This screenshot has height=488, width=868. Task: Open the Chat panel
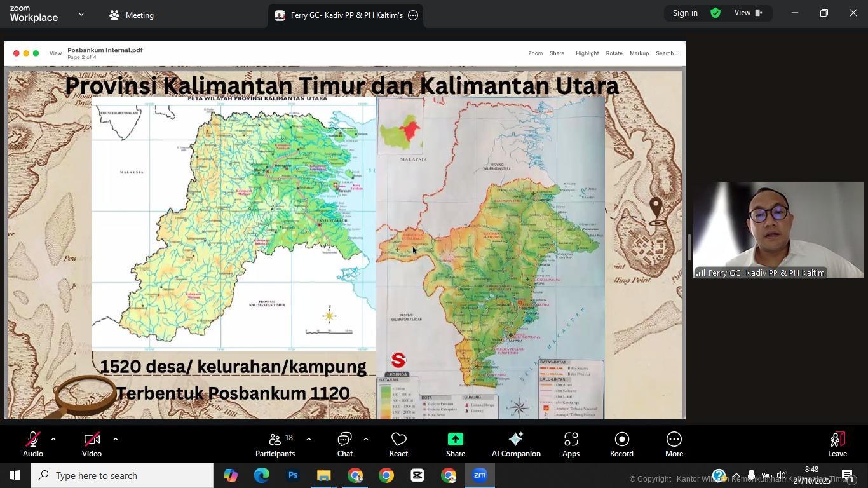tap(344, 445)
